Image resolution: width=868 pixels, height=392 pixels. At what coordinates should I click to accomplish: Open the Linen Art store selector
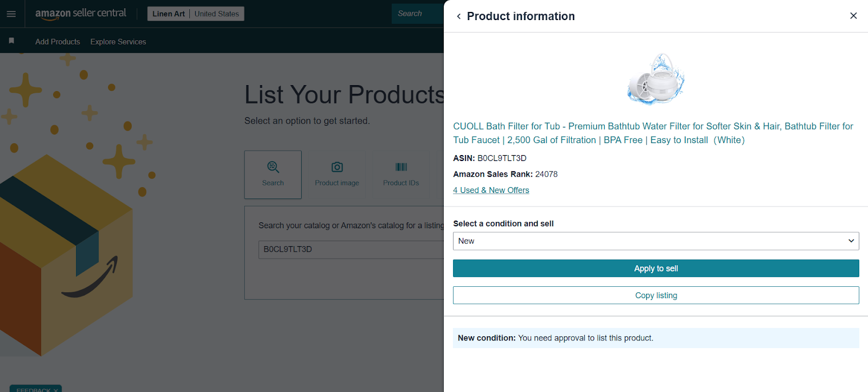168,13
